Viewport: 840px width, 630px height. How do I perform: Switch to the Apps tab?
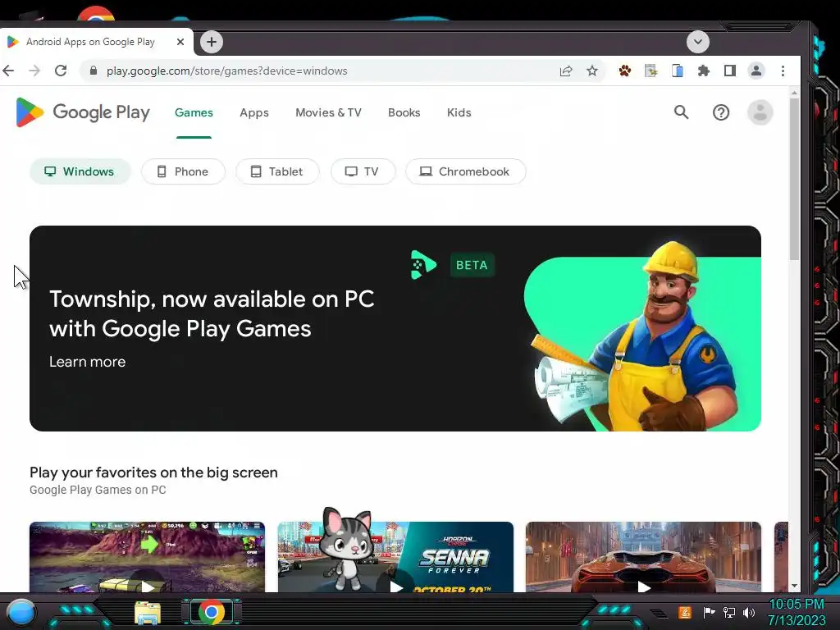click(254, 112)
